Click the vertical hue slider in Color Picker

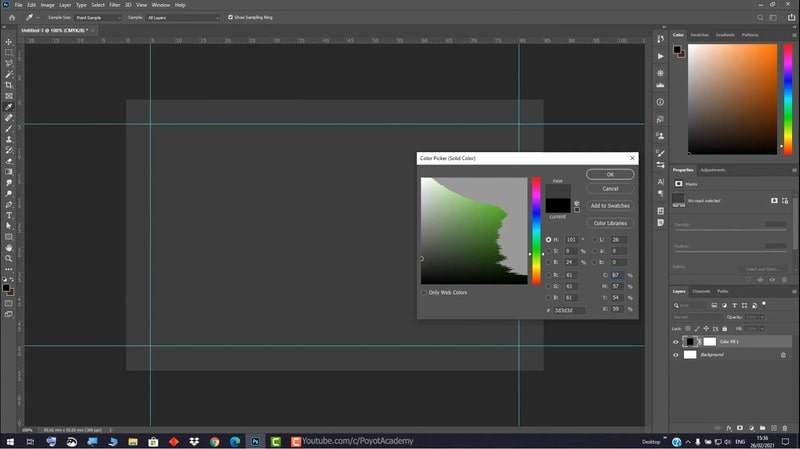536,230
